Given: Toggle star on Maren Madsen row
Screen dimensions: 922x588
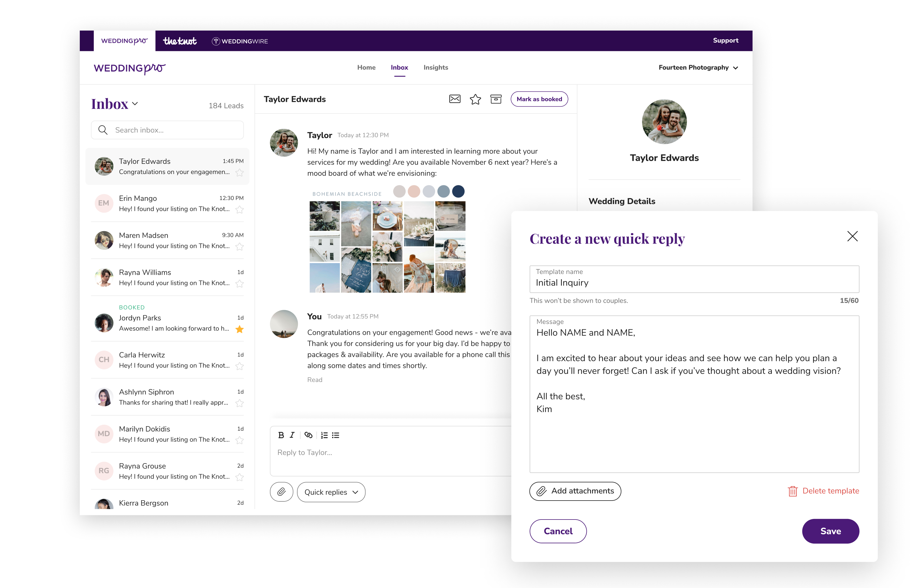Looking at the screenshot, I should click(240, 247).
